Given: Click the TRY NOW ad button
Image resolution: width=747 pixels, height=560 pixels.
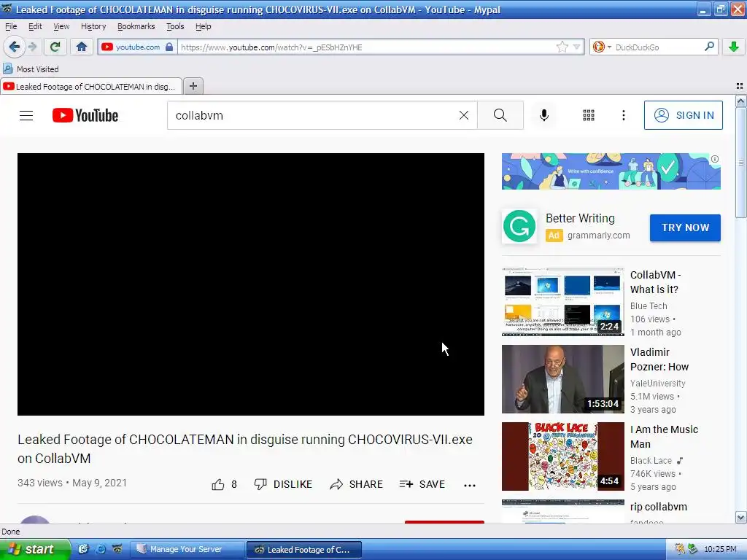Looking at the screenshot, I should tap(685, 227).
